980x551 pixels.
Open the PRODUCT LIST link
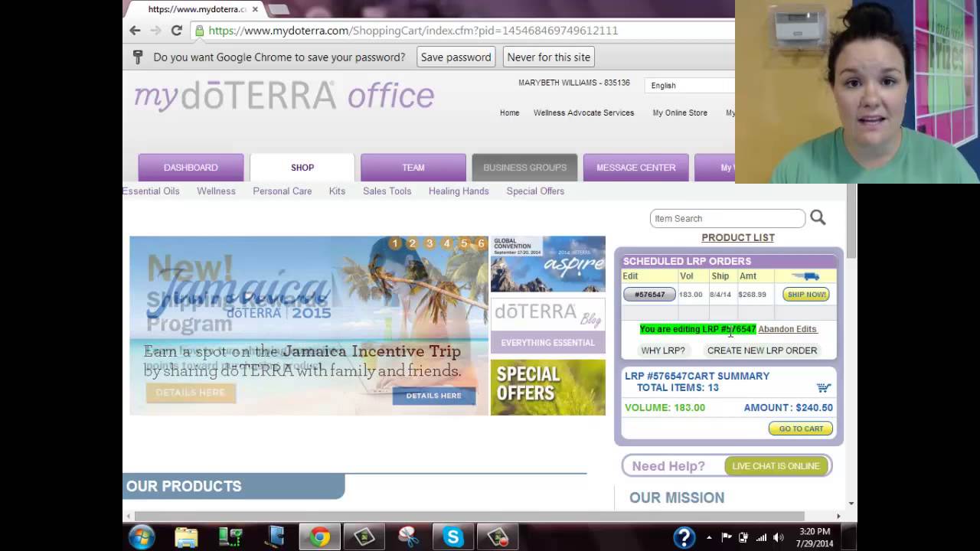pyautogui.click(x=738, y=237)
